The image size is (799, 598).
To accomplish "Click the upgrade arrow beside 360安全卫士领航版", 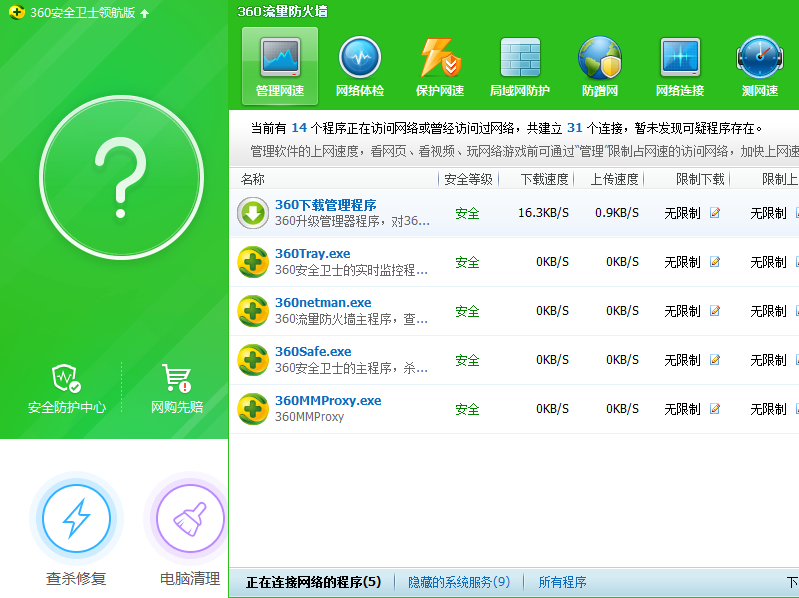I will click(x=145, y=13).
